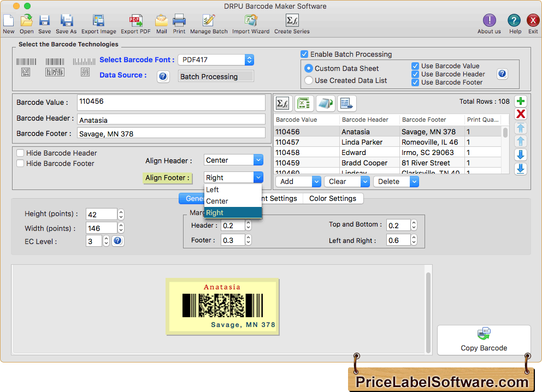Screen dimensions: 542x392
Task: Click the Data Source help icon
Action: click(x=163, y=76)
